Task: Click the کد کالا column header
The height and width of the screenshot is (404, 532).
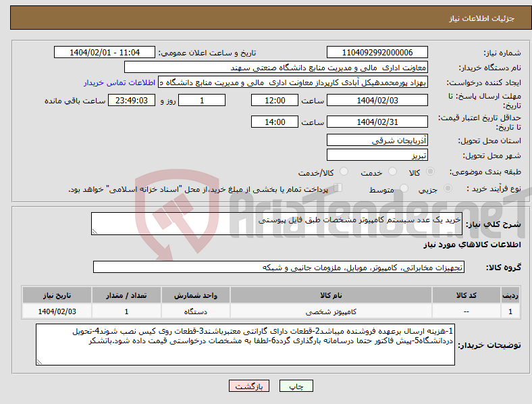Action: coord(466,295)
